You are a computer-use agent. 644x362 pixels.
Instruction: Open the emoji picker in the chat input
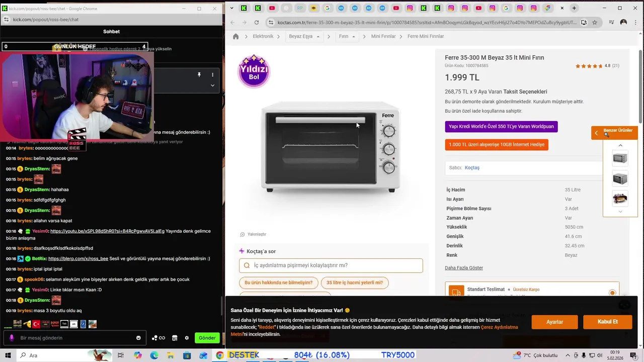point(138,338)
